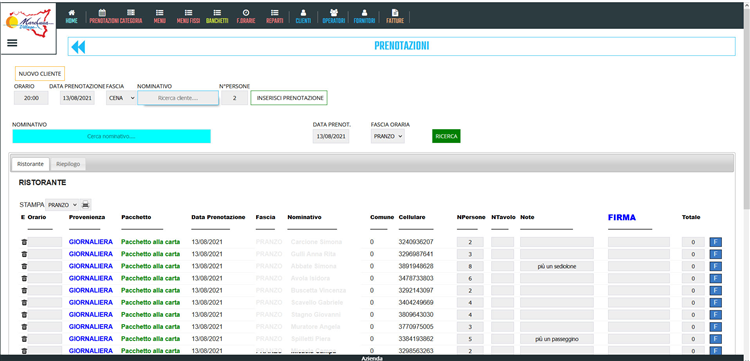
Task: Open the FASCIA dropdown showing CENA
Action: point(121,98)
